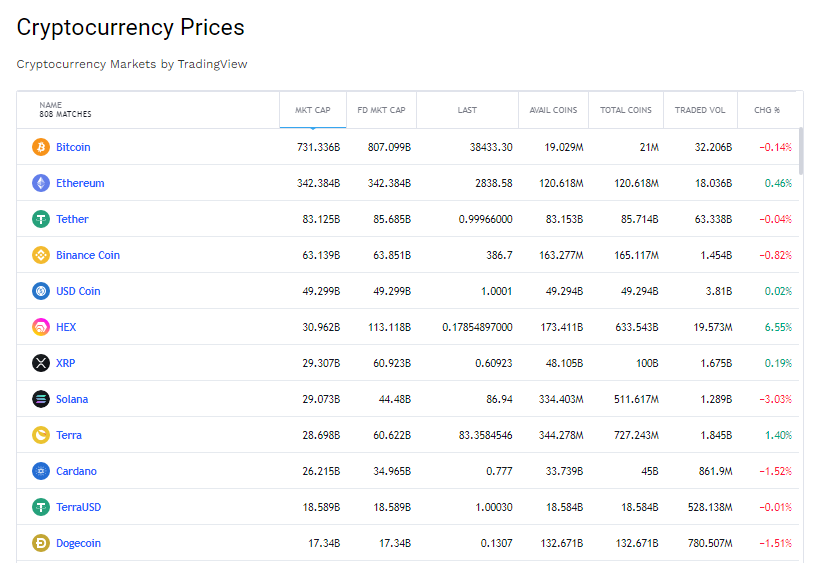The image size is (814, 563).
Task: Click the HEX pink logo icon
Action: [x=41, y=327]
